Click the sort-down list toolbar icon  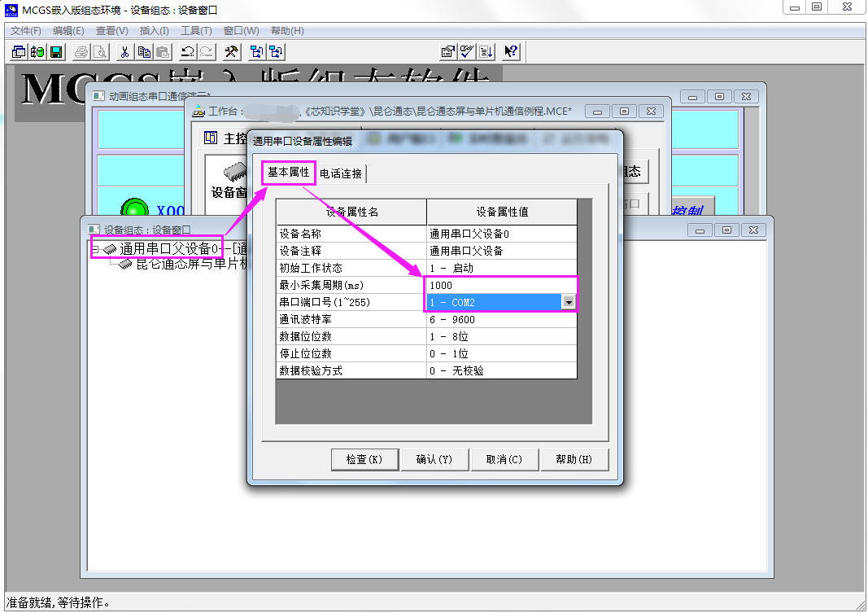point(486,52)
